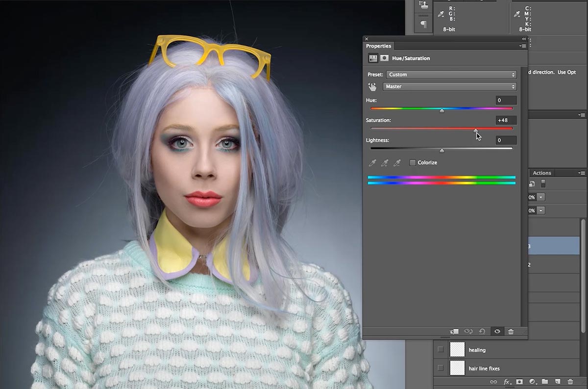This screenshot has height=389, width=588.
Task: Open the Preset dropdown showing Custom
Action: pyautogui.click(x=450, y=75)
